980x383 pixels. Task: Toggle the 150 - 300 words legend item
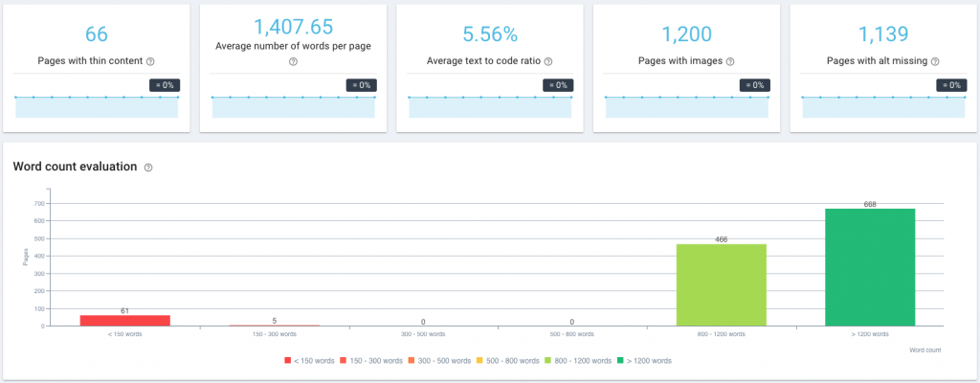(370, 360)
